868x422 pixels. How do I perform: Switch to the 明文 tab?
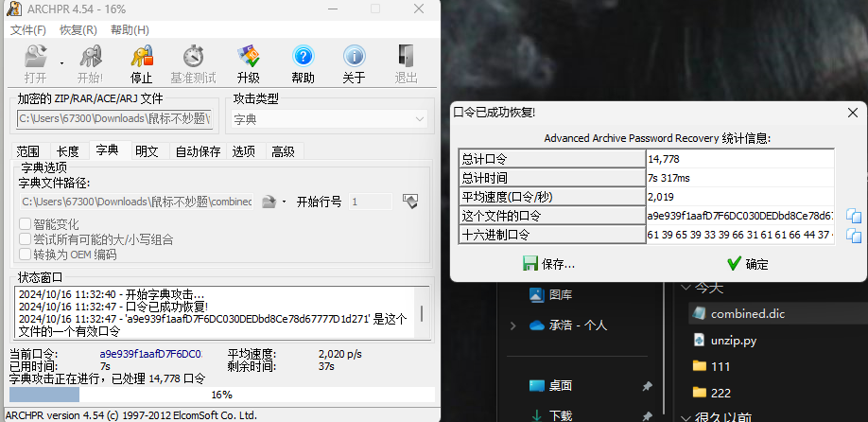[x=147, y=151]
